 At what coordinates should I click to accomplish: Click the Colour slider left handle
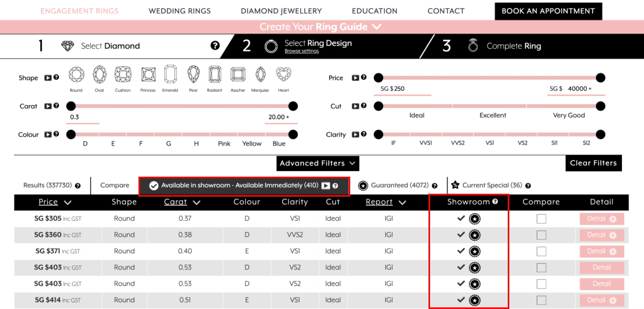point(71,135)
